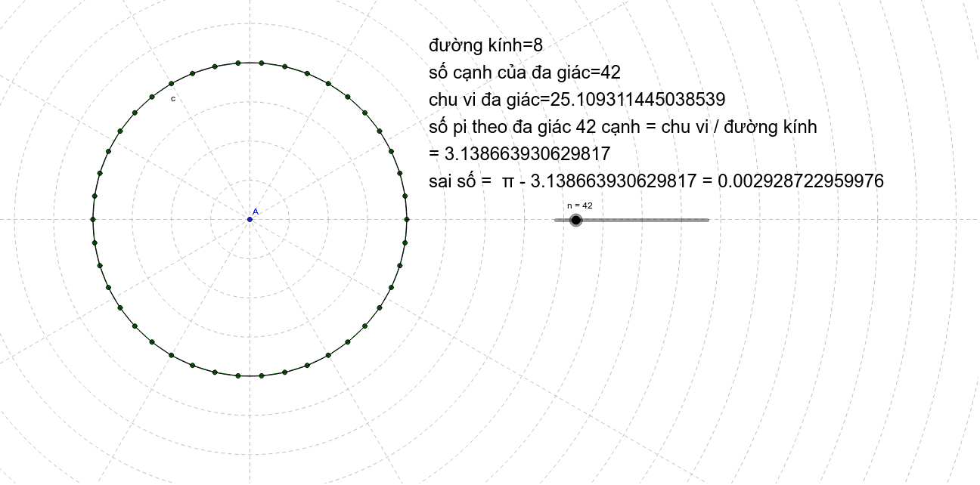Click the slider n = 42 handle
Image resolution: width=980 pixels, height=485 pixels.
pyautogui.click(x=575, y=220)
